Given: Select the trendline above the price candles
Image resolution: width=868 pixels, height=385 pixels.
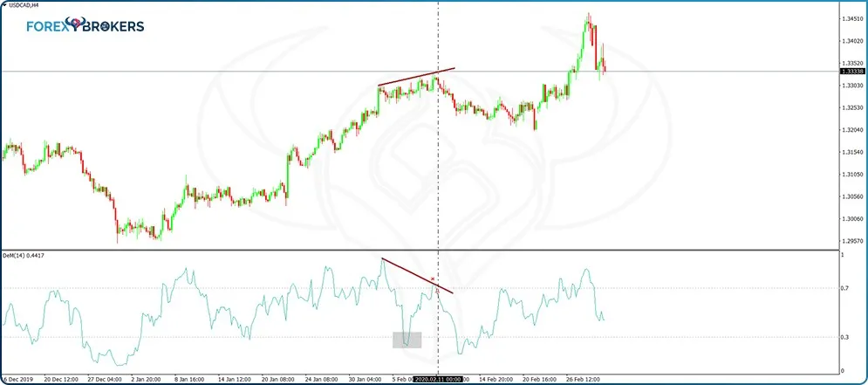Looking at the screenshot, I should 416,77.
